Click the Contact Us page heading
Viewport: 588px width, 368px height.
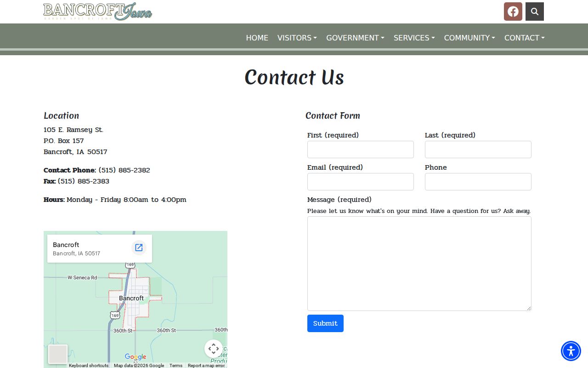294,77
